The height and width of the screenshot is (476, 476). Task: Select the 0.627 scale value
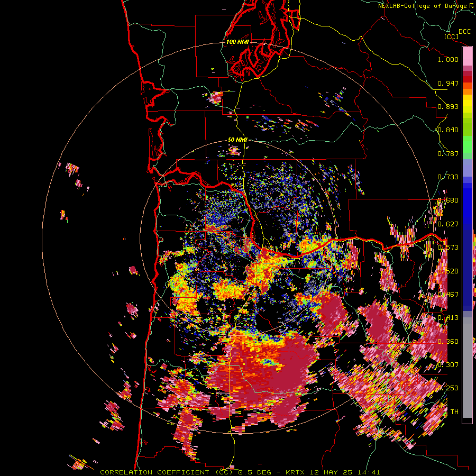pos(448,224)
